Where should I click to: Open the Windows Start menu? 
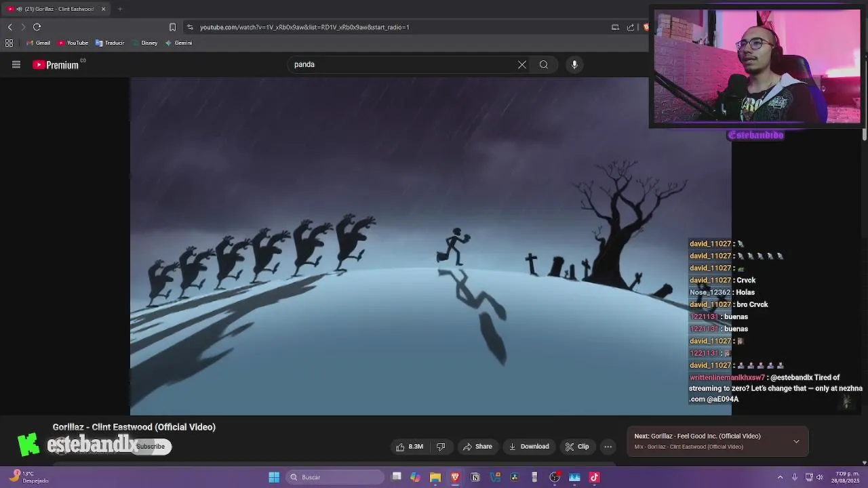pos(274,477)
